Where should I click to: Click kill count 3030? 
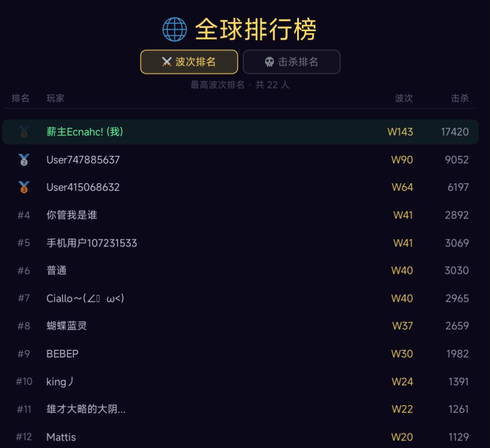click(x=457, y=271)
